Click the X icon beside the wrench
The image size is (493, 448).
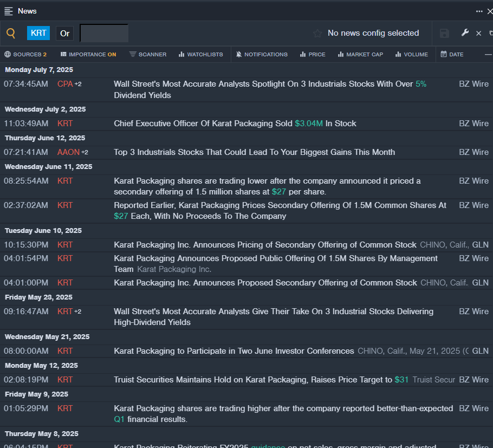(478, 34)
